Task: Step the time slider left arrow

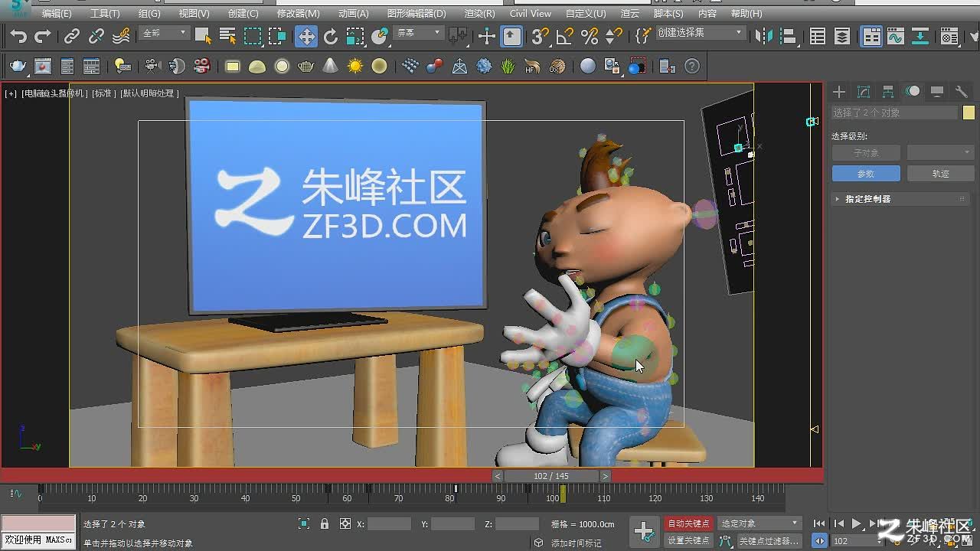Action: coord(498,476)
